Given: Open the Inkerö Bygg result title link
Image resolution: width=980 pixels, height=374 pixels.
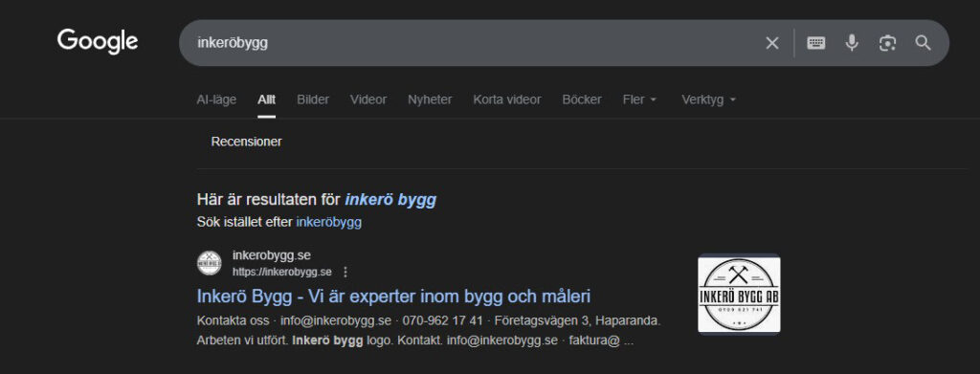Looking at the screenshot, I should [x=393, y=296].
